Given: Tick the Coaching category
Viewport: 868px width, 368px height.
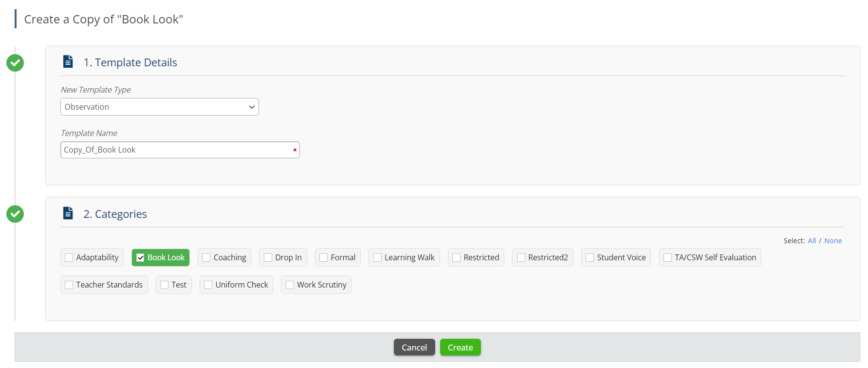Looking at the screenshot, I should (206, 258).
